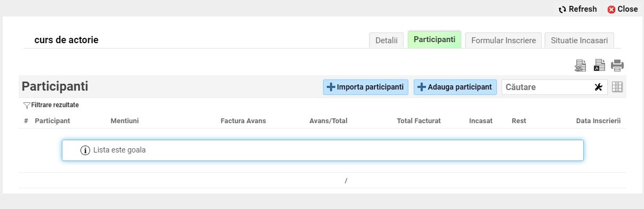Sort by Factura Avans column

click(x=243, y=121)
